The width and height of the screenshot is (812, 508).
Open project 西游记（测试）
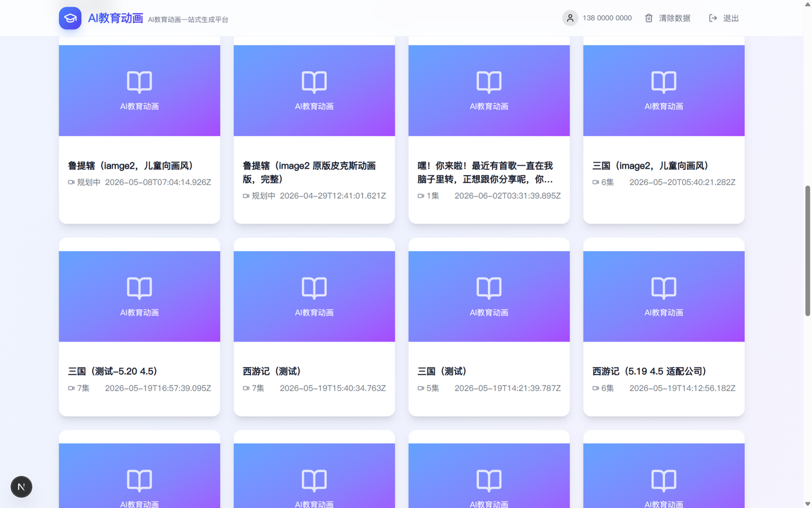(x=314, y=327)
